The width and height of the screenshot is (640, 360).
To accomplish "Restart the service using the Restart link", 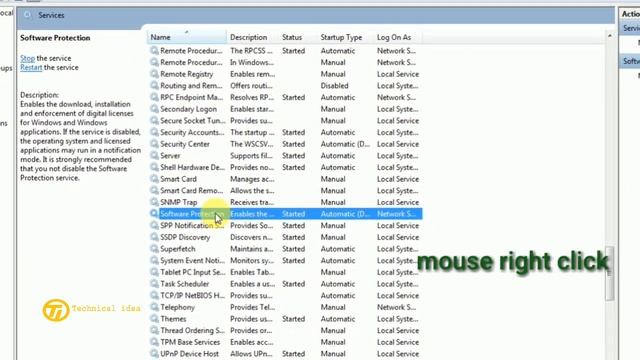I will pos(31,67).
